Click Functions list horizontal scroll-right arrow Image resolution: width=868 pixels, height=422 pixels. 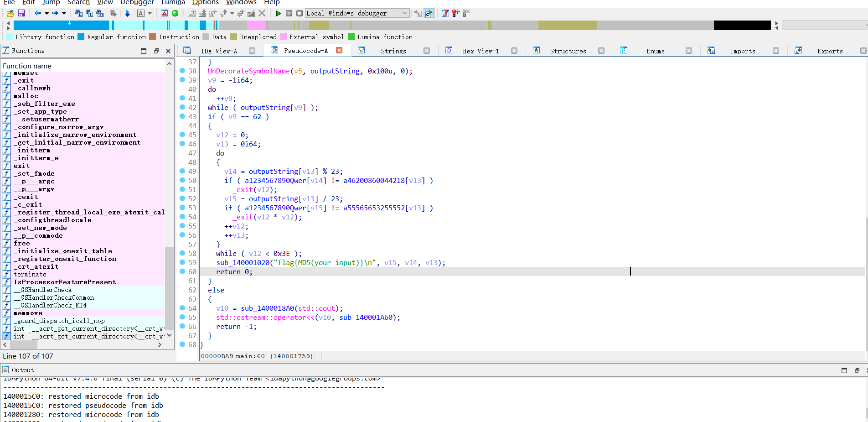coord(160,345)
